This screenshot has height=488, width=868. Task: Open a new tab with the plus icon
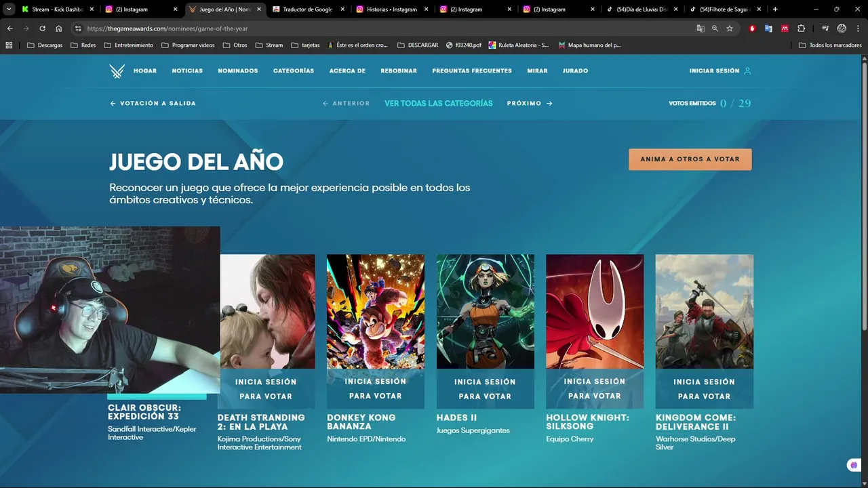[x=775, y=9]
